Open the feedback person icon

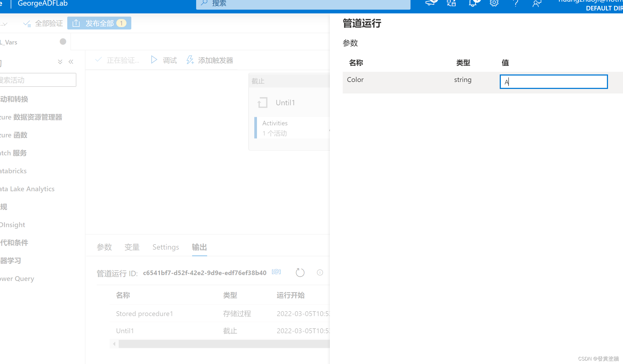tap(537, 3)
